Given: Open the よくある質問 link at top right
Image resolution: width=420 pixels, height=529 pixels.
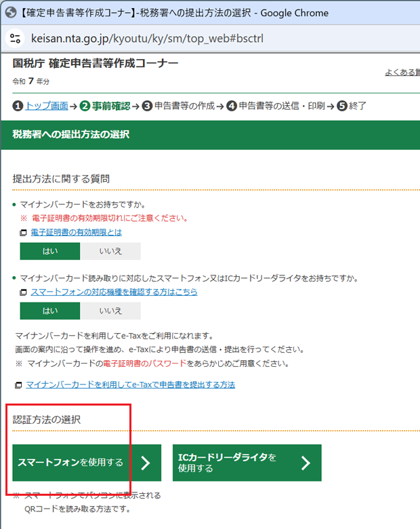Looking at the screenshot, I should (x=402, y=72).
